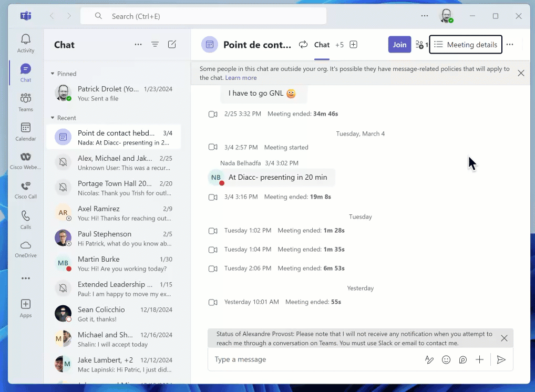Image resolution: width=535 pixels, height=392 pixels.
Task: Open the emoji picker
Action: click(446, 360)
